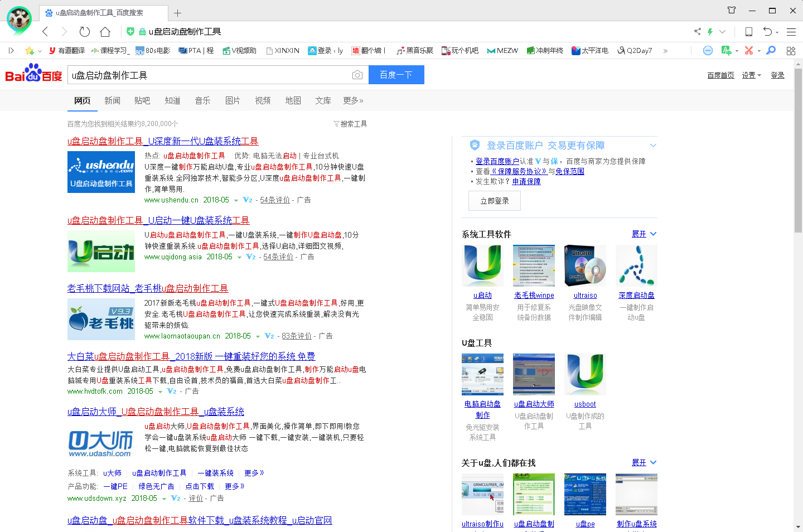Expand the 更多» search categories
Screen dimensions: 803x532
353,100
